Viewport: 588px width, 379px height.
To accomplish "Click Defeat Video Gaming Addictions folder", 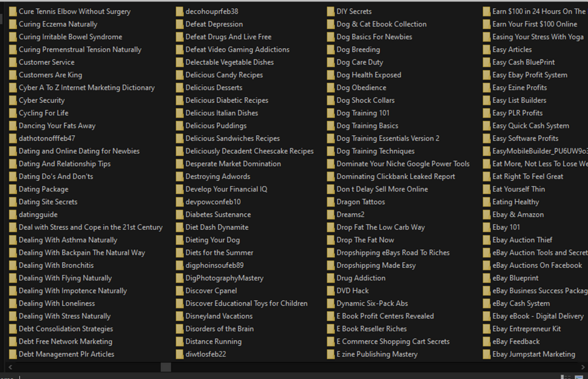I will (x=238, y=50).
